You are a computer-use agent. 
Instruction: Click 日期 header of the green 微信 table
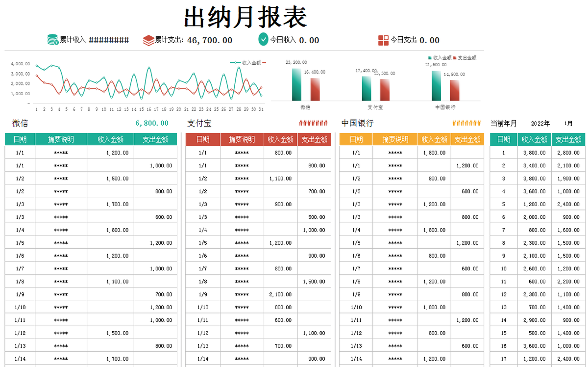20,139
